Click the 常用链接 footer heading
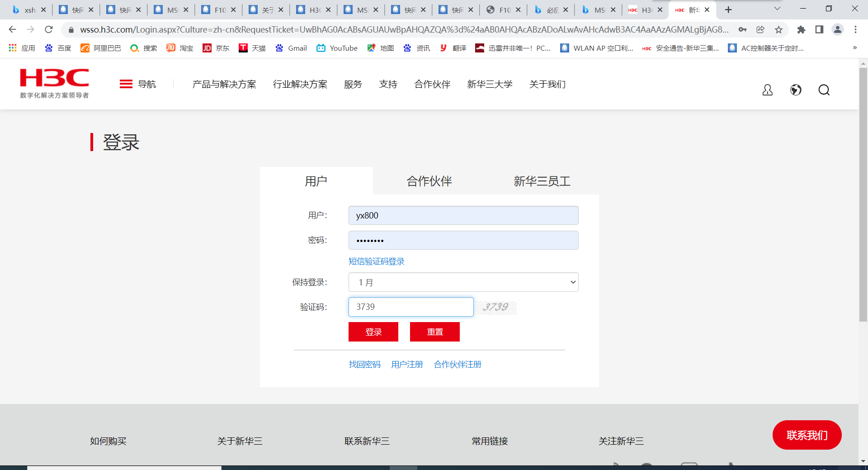 pos(490,441)
